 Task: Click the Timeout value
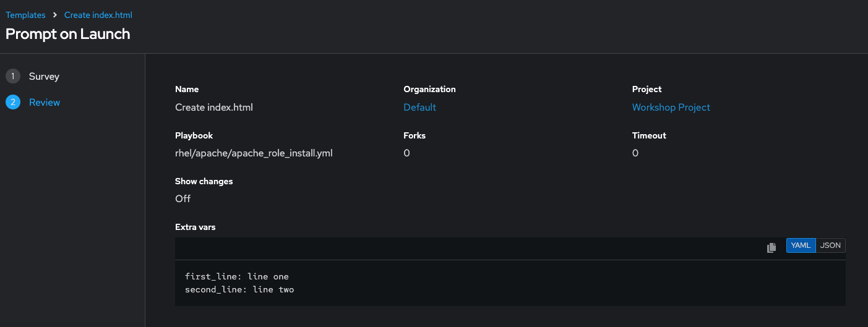(635, 153)
